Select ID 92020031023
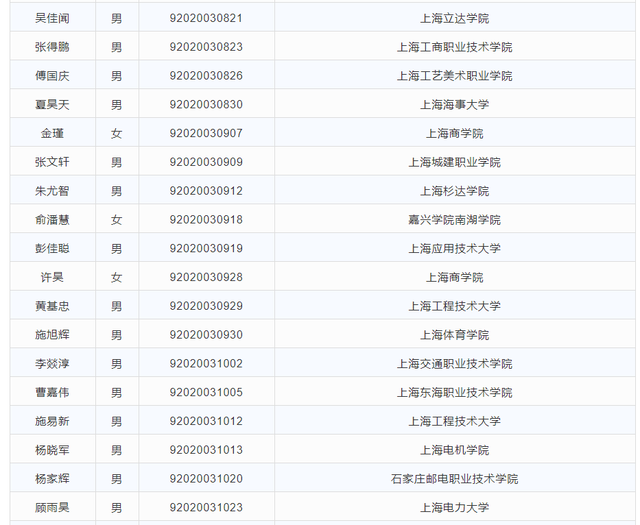The width and height of the screenshot is (640, 525). tap(206, 507)
